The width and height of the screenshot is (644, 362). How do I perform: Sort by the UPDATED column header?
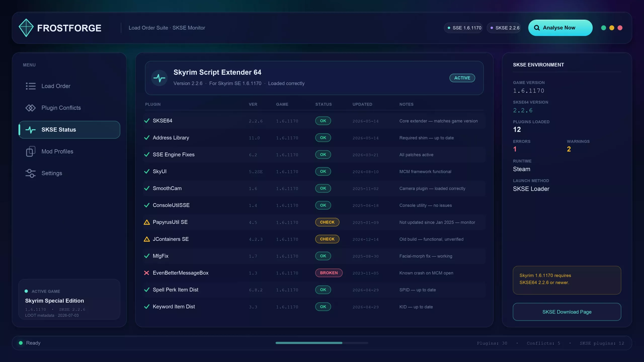pos(362,104)
